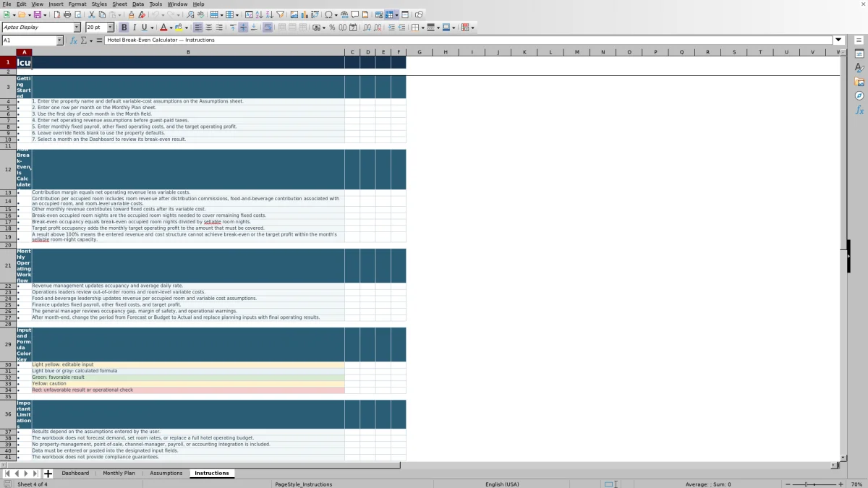Click the formula equals sign icon
Viewport: 868px width, 488px height.
pos(99,40)
